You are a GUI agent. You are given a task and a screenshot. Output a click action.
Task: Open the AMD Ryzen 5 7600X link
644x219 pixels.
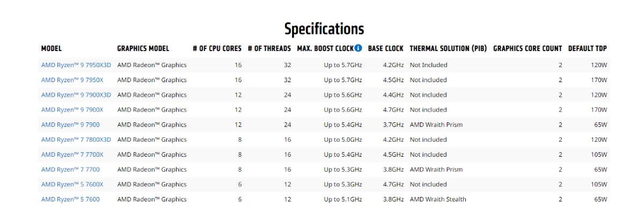pos(72,185)
